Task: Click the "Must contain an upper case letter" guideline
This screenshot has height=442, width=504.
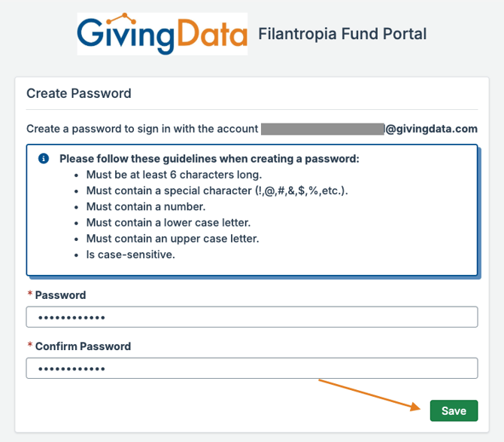Action: (x=173, y=238)
